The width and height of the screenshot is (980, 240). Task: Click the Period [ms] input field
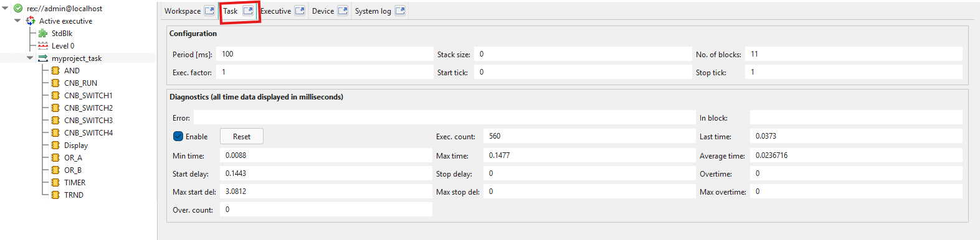pyautogui.click(x=325, y=54)
